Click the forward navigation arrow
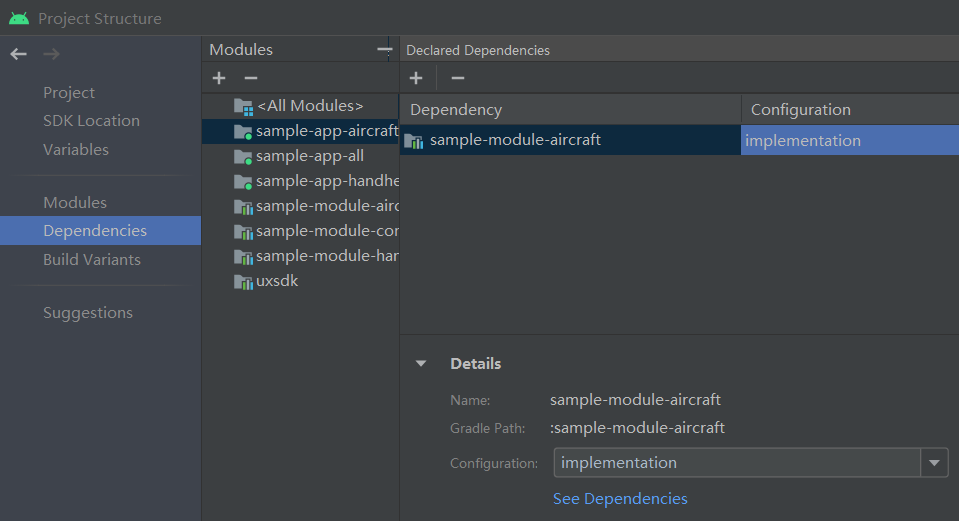Screen dimensions: 959x521 [51, 54]
